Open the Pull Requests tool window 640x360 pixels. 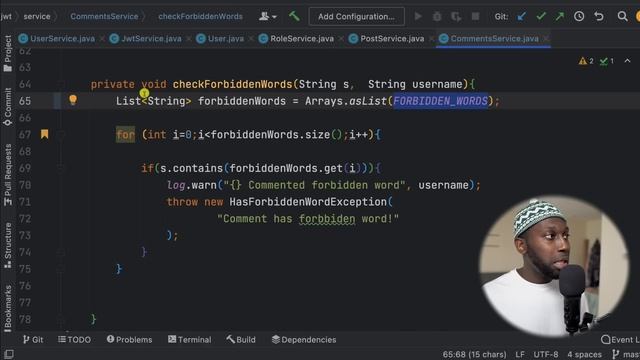click(8, 175)
